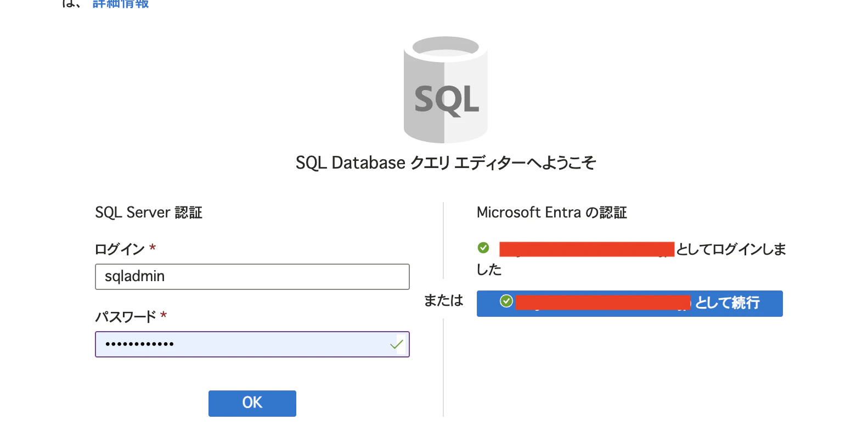Select the sqladmin login input field
Image resolution: width=868 pixels, height=436 pixels.
(x=252, y=276)
